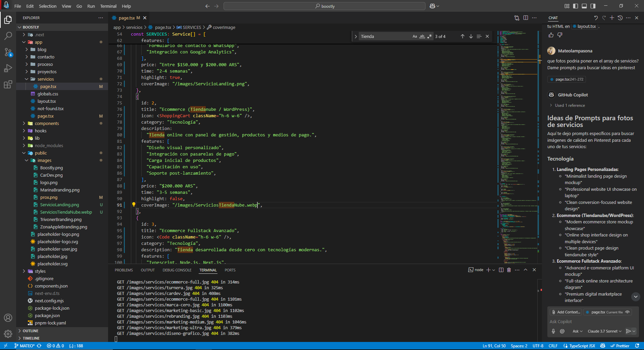Show chat history clock icon
Screen dimensions: 644x350
pos(620,18)
